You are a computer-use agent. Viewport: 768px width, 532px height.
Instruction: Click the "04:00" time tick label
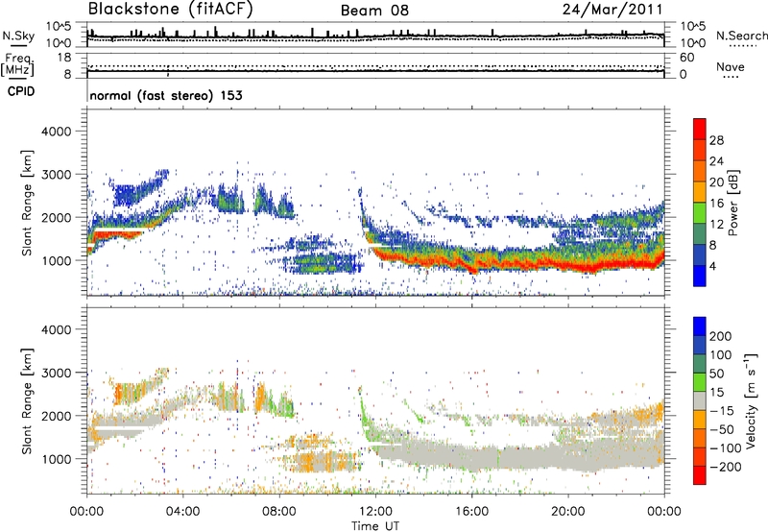[182, 512]
